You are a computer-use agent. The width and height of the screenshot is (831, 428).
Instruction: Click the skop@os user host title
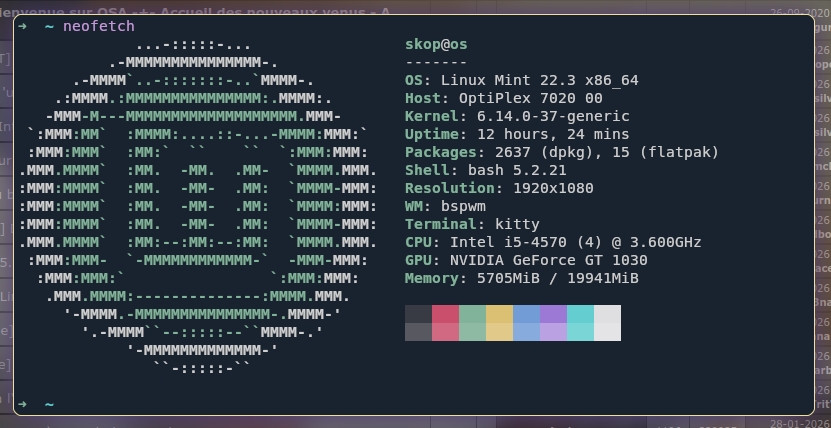click(x=436, y=44)
